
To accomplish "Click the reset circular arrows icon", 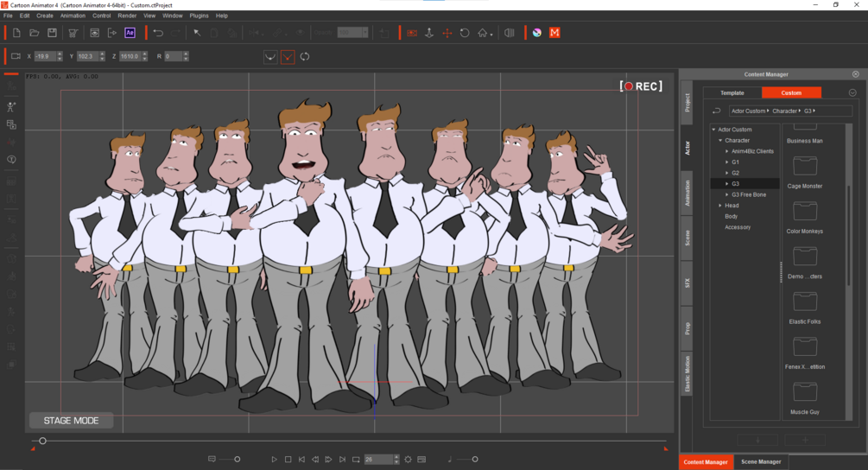I will pyautogui.click(x=305, y=56).
